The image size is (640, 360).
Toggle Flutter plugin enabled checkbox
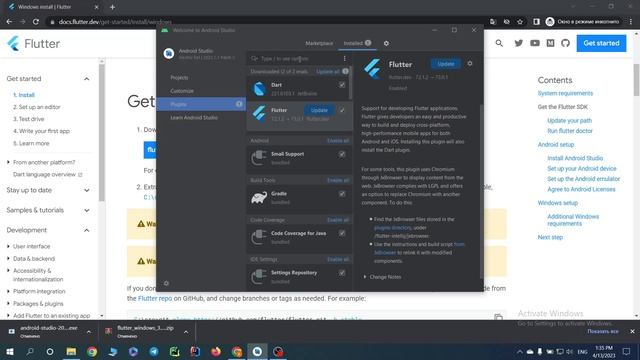coord(342,110)
